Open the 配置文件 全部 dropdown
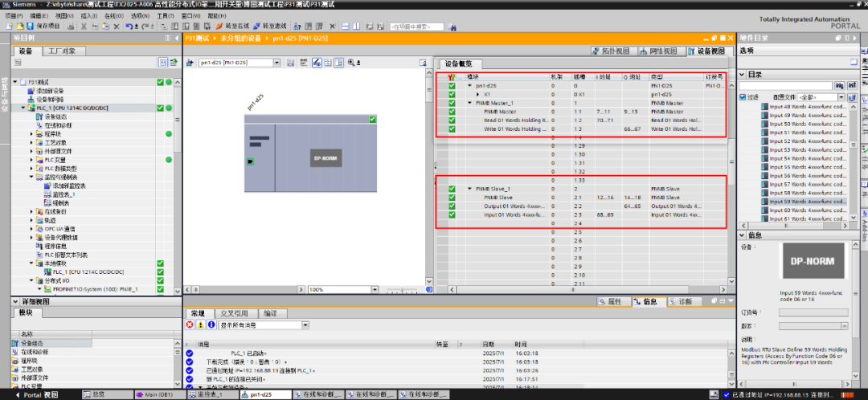This screenshot has width=868, height=400. tap(841, 97)
